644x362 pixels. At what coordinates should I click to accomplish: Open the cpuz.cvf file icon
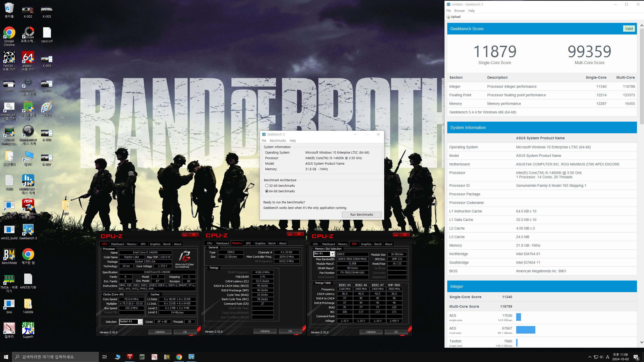pyautogui.click(x=47, y=35)
